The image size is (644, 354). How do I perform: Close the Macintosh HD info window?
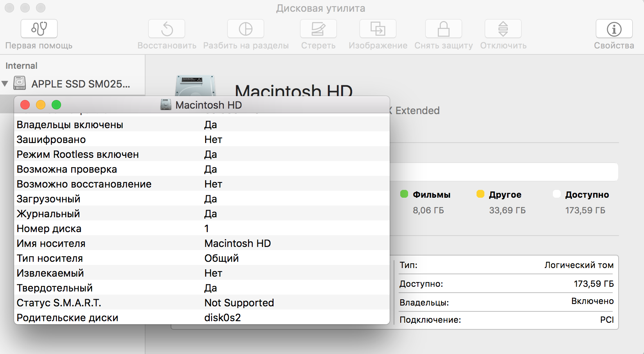tap(25, 105)
